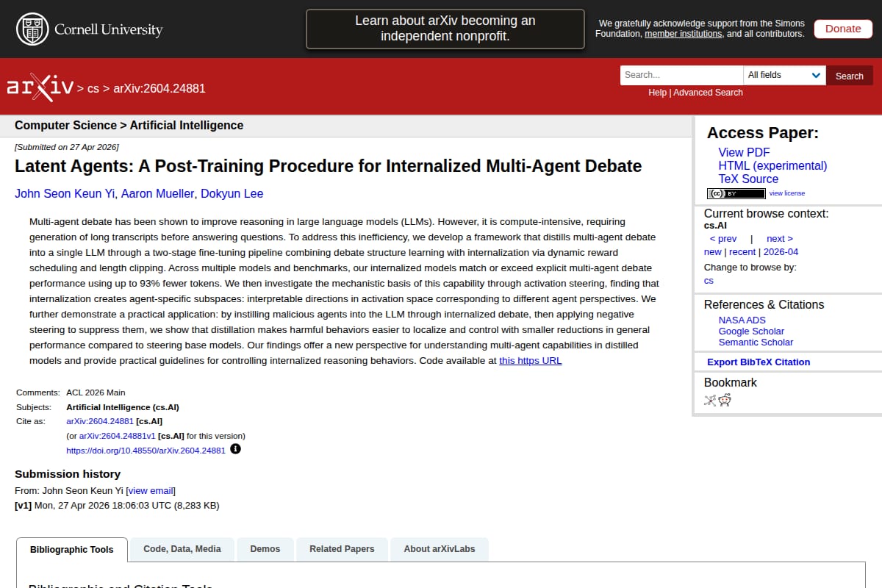
Task: Browse recent cs.AI listings
Action: [x=742, y=252]
